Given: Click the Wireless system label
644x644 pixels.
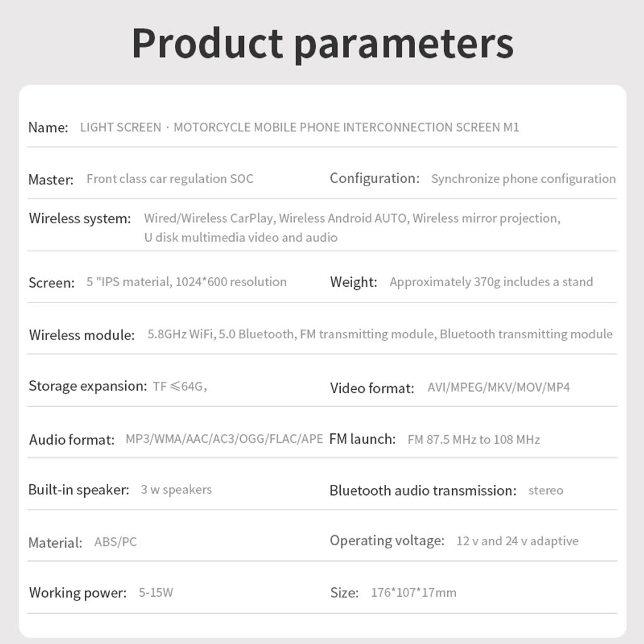Looking at the screenshot, I should 80,218.
